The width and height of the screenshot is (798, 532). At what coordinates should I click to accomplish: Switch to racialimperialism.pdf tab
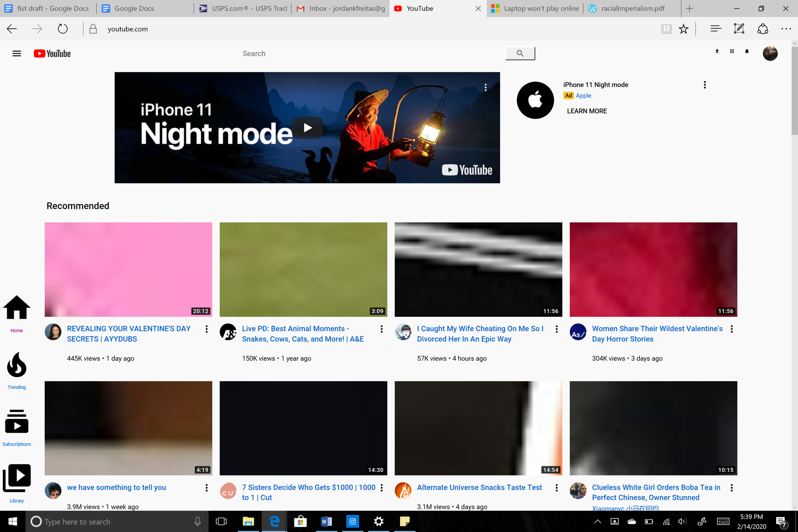click(632, 8)
